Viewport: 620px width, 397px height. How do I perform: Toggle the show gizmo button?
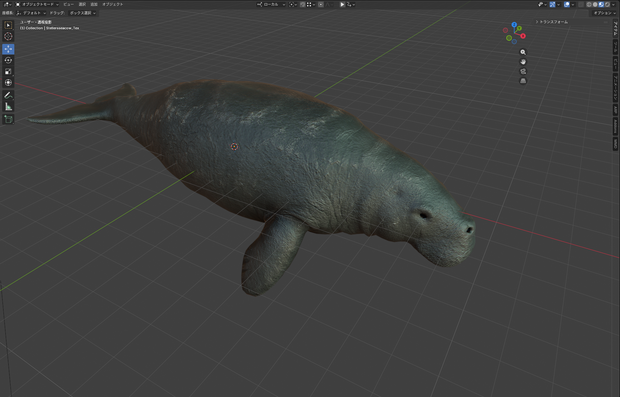point(552,4)
